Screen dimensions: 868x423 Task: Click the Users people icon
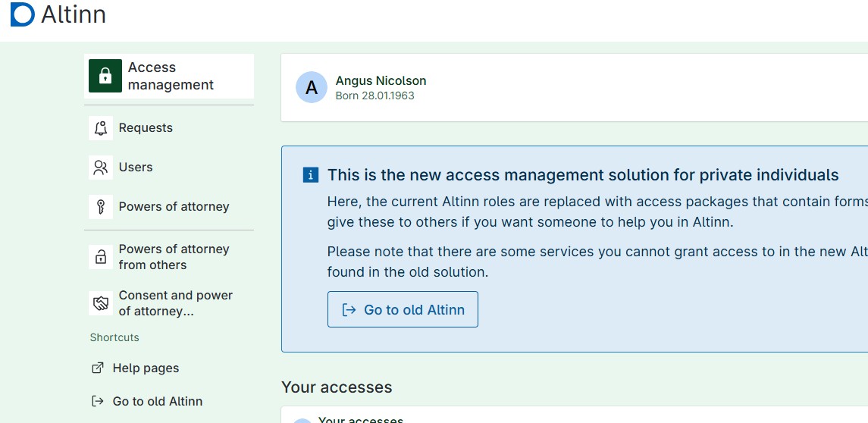101,168
